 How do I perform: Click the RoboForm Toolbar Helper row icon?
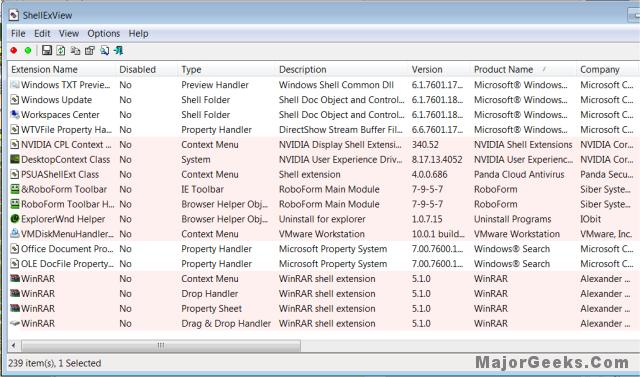(15, 204)
